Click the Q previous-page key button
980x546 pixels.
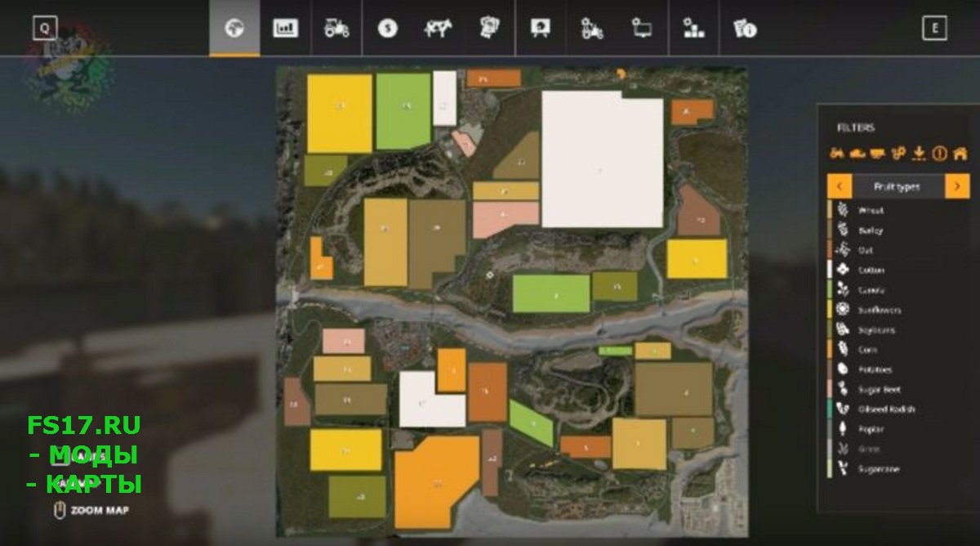click(x=45, y=28)
